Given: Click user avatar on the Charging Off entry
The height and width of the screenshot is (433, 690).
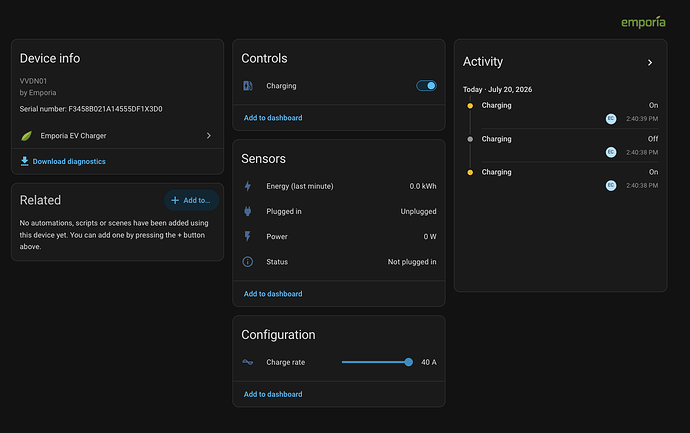Looking at the screenshot, I should 611,152.
